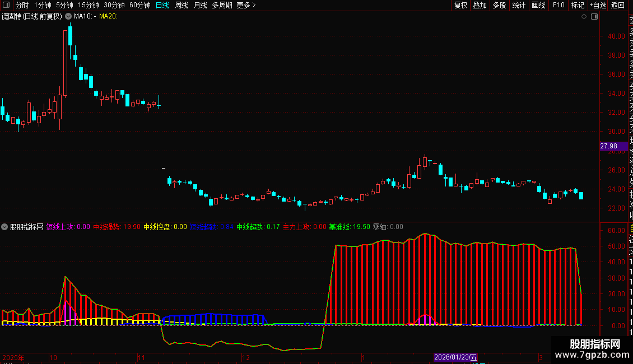The width and height of the screenshot is (633, 364).
Task: Switch to 月线 monthly chart
Action: tap(200, 5)
